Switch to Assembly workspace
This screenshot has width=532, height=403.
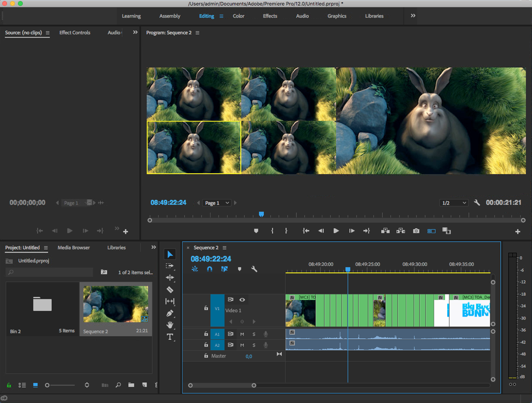tap(170, 16)
